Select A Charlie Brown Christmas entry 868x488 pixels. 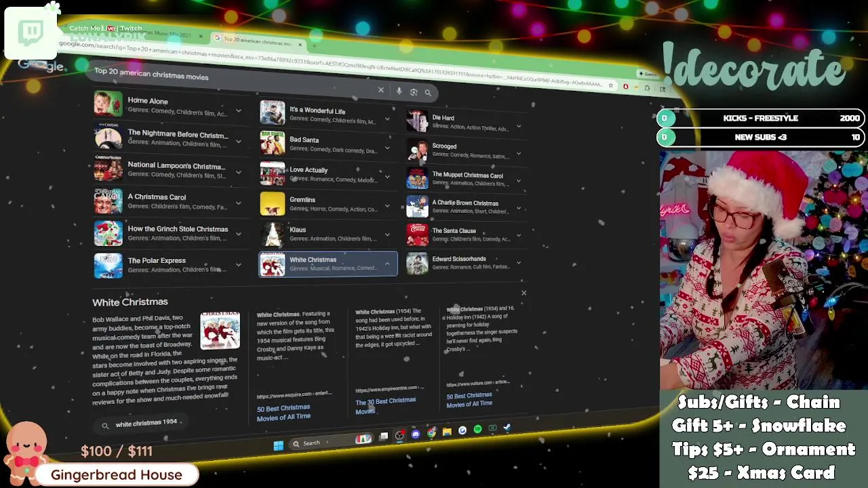tap(464, 207)
